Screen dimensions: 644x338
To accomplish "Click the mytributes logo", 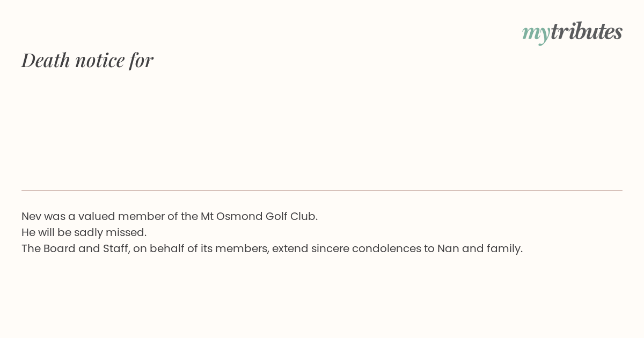I will 572,32.
